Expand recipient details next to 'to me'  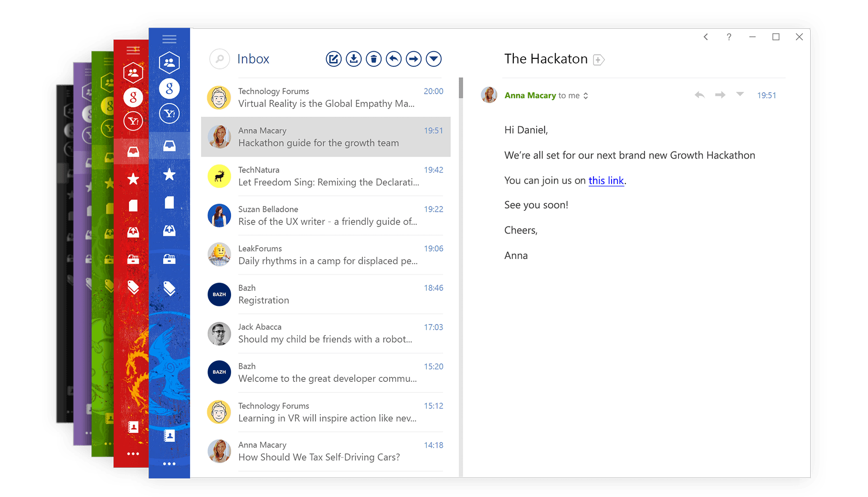click(586, 96)
